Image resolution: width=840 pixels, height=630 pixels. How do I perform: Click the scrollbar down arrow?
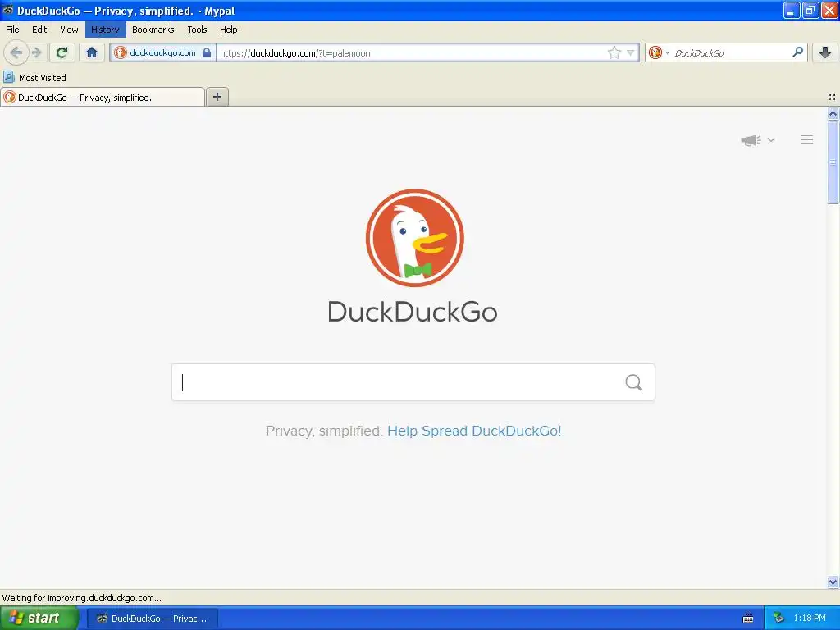tap(833, 582)
